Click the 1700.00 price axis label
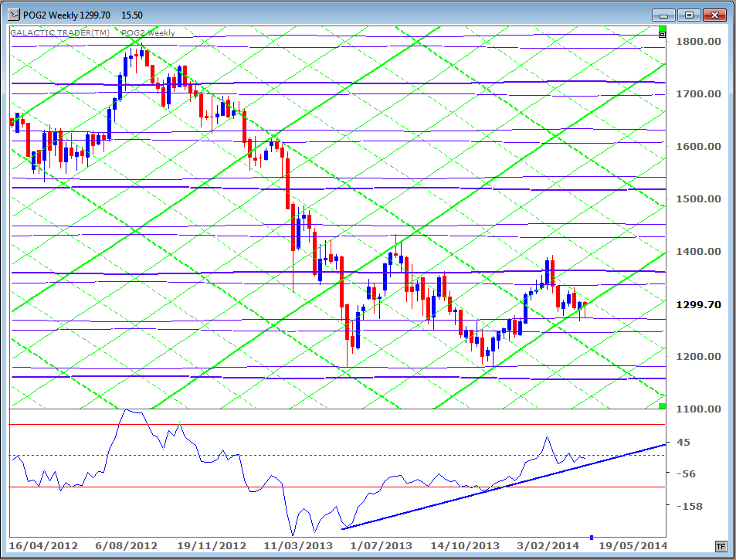 click(x=698, y=94)
